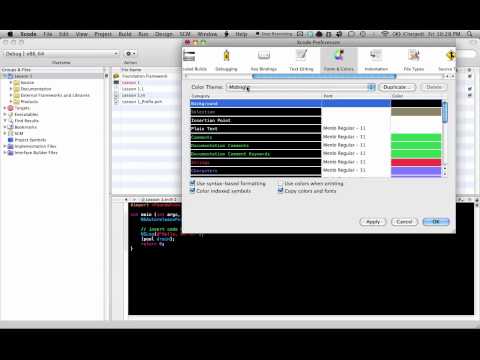The width and height of the screenshot is (480, 360).
Task: Click the Selection tan color swatch
Action: [x=416, y=112]
